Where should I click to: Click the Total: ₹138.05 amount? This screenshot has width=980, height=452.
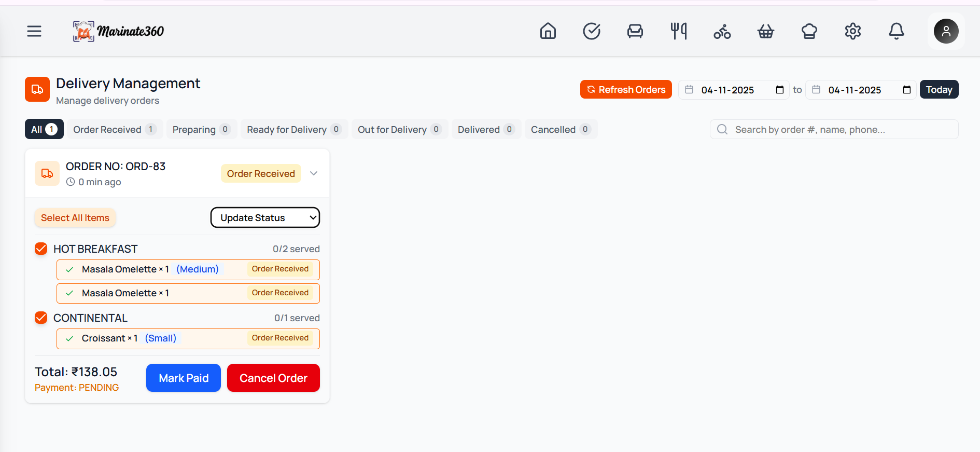click(x=76, y=372)
